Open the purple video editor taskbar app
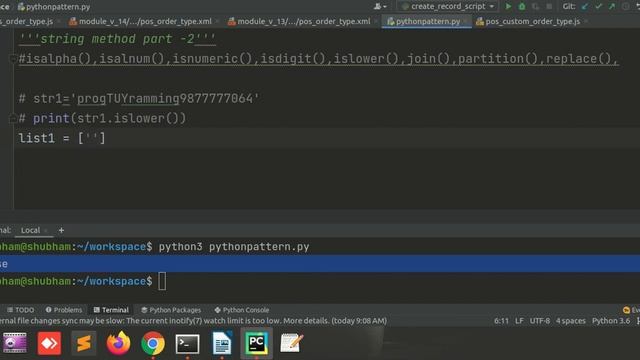The image size is (640, 360). click(x=15, y=343)
